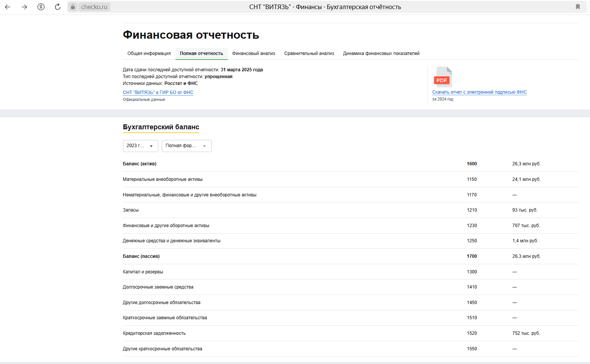This screenshot has width=590, height=364.
Task: Follow the 'СНТ "ВИТЯЗЬ" в ГИР БО от ФНС' link
Action: pyautogui.click(x=158, y=93)
